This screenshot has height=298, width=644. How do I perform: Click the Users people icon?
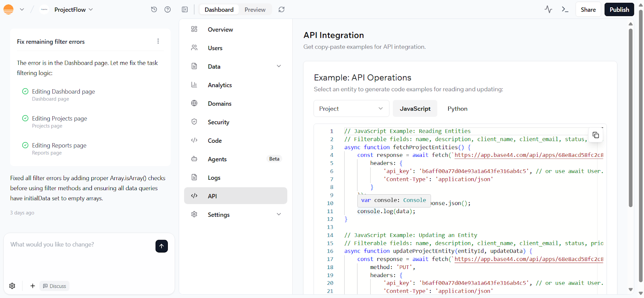tap(194, 47)
